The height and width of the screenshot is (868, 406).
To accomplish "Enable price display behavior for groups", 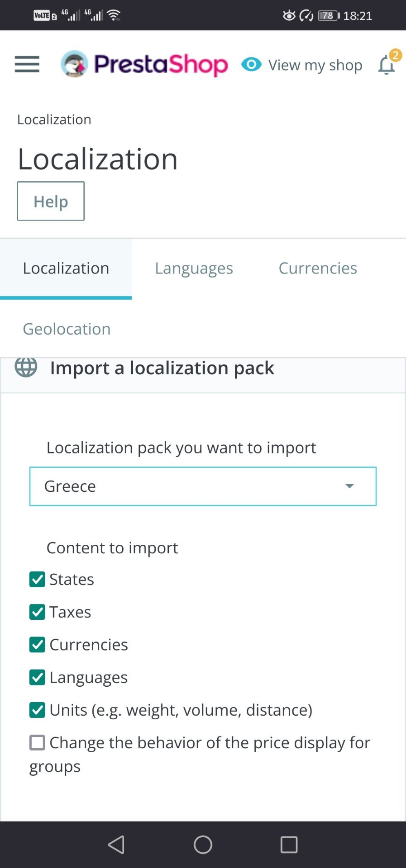I will tap(37, 742).
